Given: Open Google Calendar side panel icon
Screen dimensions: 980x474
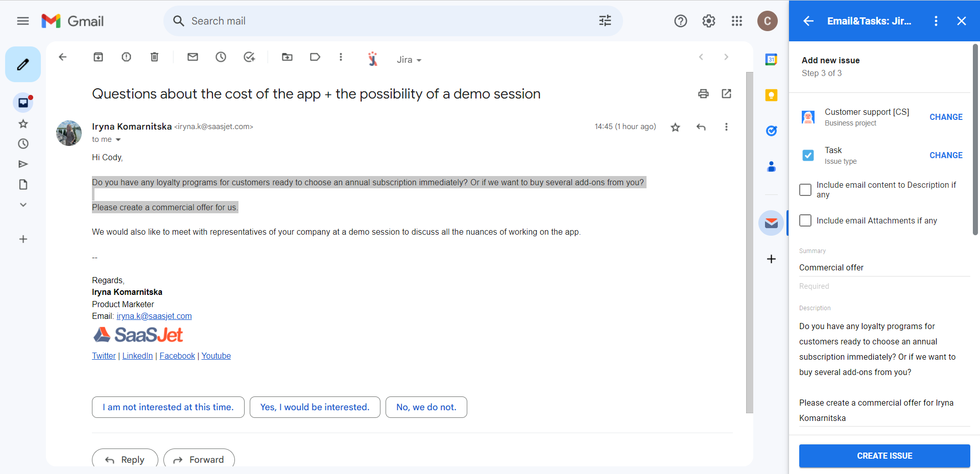Looking at the screenshot, I should pyautogui.click(x=771, y=60).
